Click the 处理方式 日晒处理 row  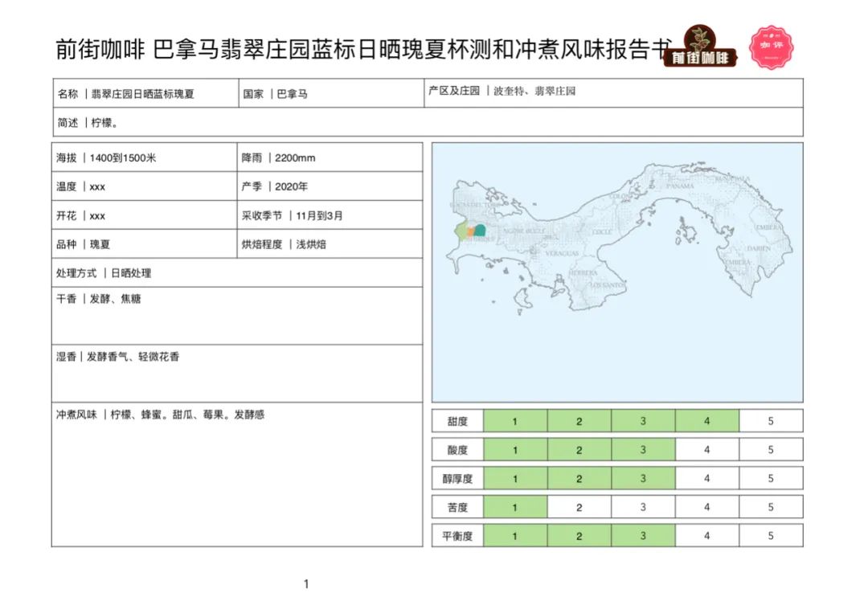(237, 272)
